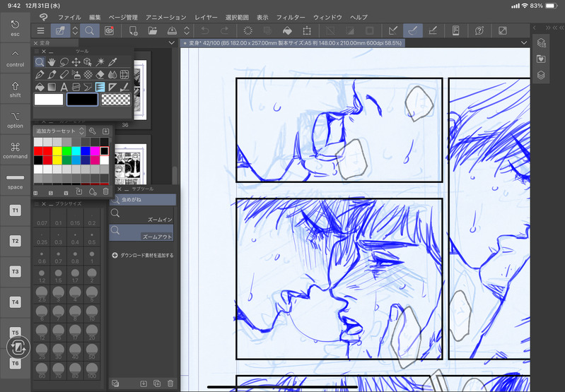Open the レイヤー menu
The width and height of the screenshot is (565, 392).
coord(206,17)
